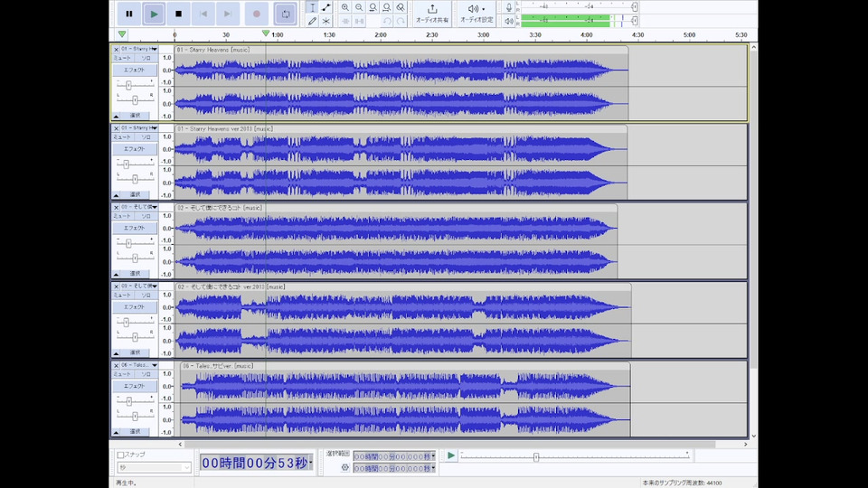
Task: Open the エフェクト panel of the first track
Action: 134,70
